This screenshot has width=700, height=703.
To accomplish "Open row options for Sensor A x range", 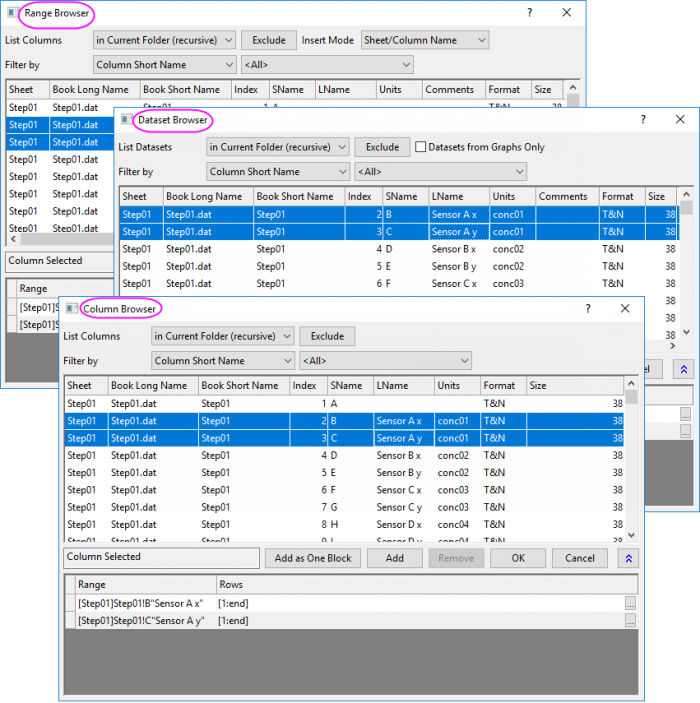I will [x=630, y=603].
